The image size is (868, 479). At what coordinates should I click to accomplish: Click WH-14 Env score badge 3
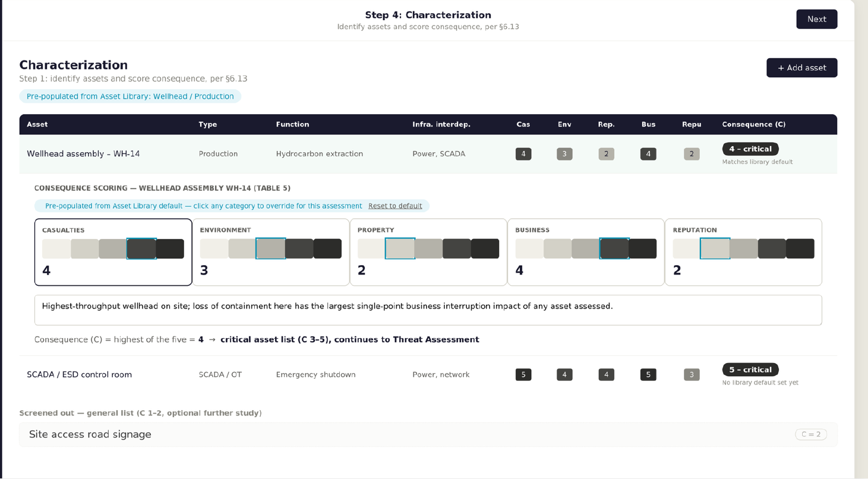coord(564,154)
